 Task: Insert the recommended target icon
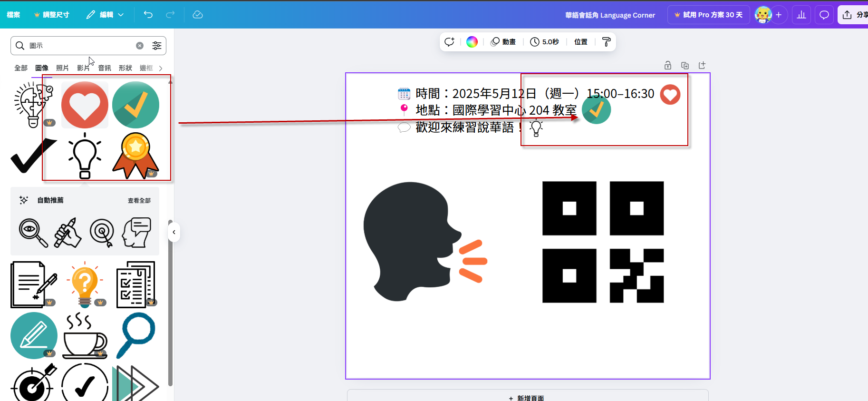click(102, 233)
